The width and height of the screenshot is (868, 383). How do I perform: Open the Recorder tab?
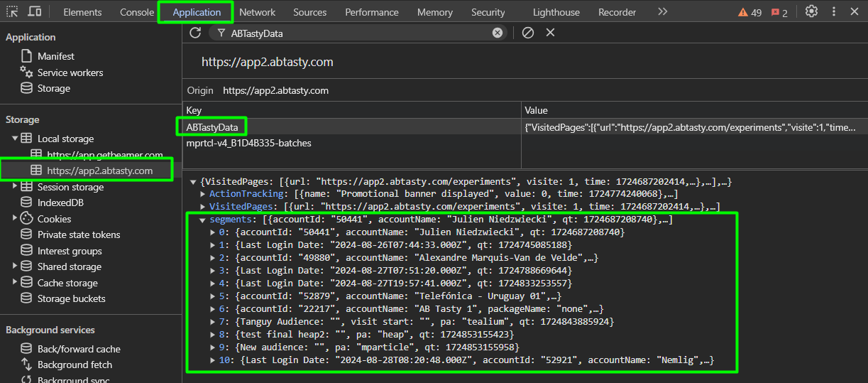click(x=617, y=12)
